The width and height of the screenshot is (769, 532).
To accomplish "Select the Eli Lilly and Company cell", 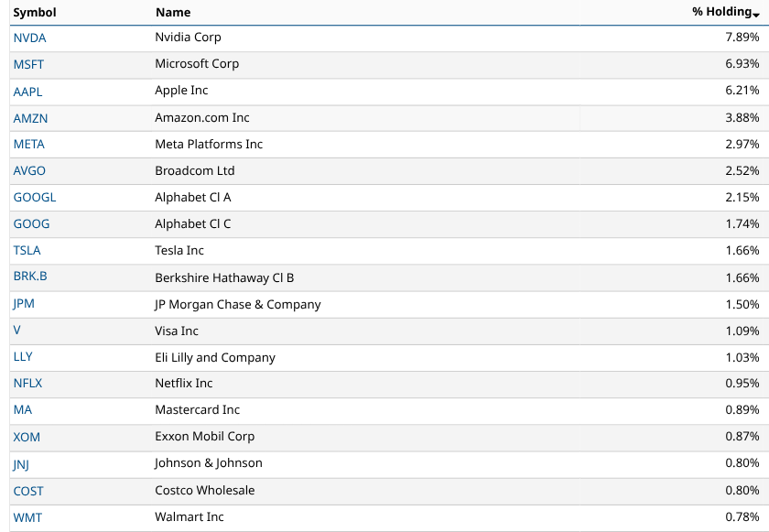I will coord(365,357).
